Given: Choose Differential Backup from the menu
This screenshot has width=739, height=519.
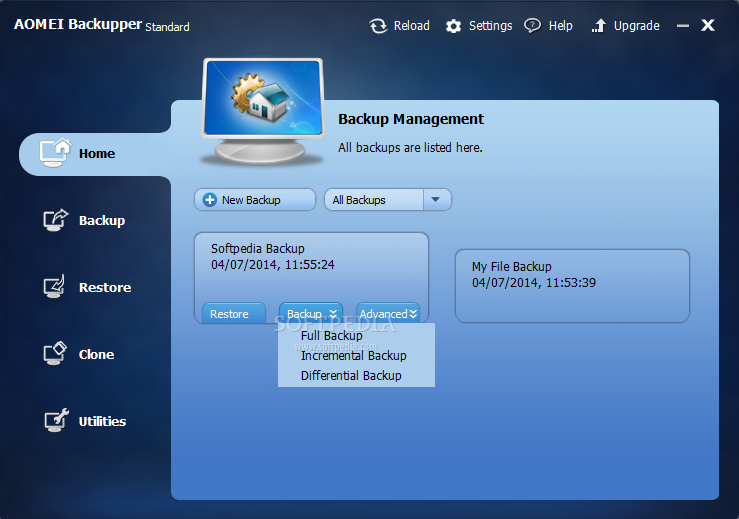Looking at the screenshot, I should coord(351,376).
